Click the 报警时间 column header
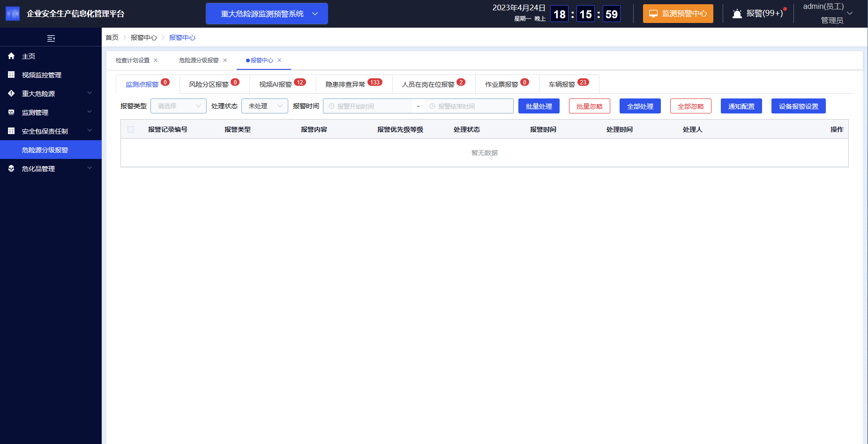The image size is (868, 444). [543, 129]
